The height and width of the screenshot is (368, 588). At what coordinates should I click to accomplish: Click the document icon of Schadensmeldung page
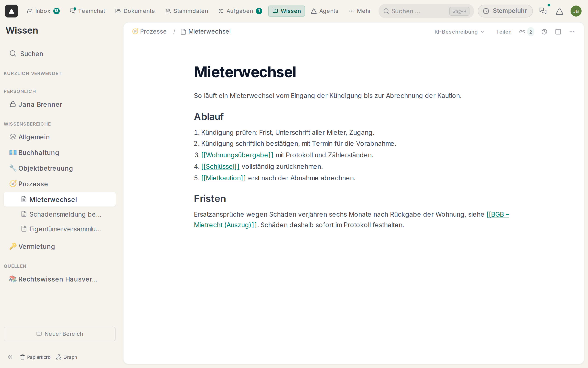click(24, 214)
